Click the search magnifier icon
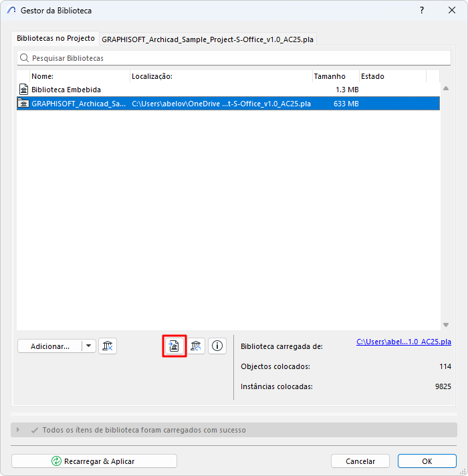468x476 pixels. [24, 57]
